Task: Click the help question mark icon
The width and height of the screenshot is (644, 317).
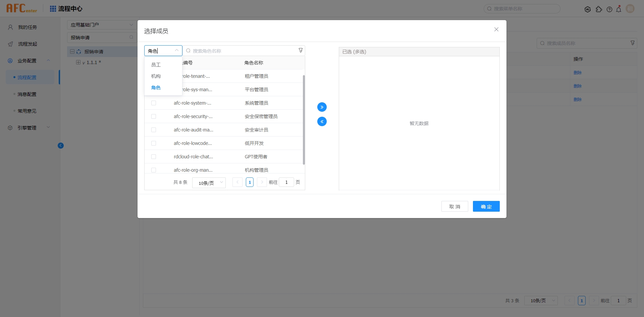Action: point(609,9)
